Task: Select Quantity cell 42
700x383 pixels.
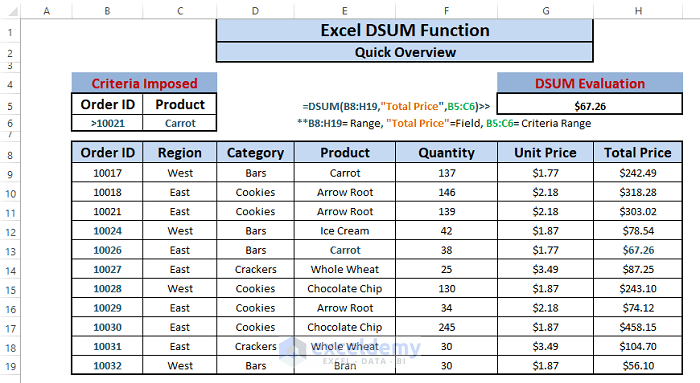Action: coord(446,231)
